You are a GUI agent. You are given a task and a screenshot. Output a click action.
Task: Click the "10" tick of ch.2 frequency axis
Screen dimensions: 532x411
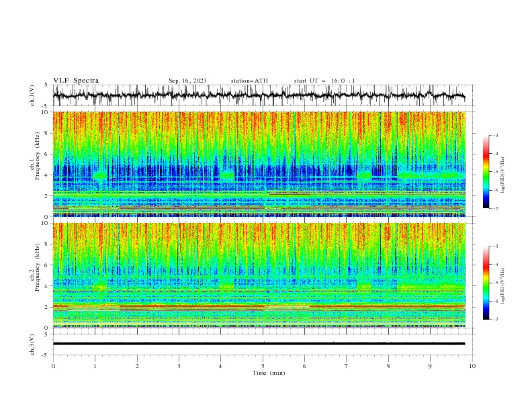coord(45,223)
